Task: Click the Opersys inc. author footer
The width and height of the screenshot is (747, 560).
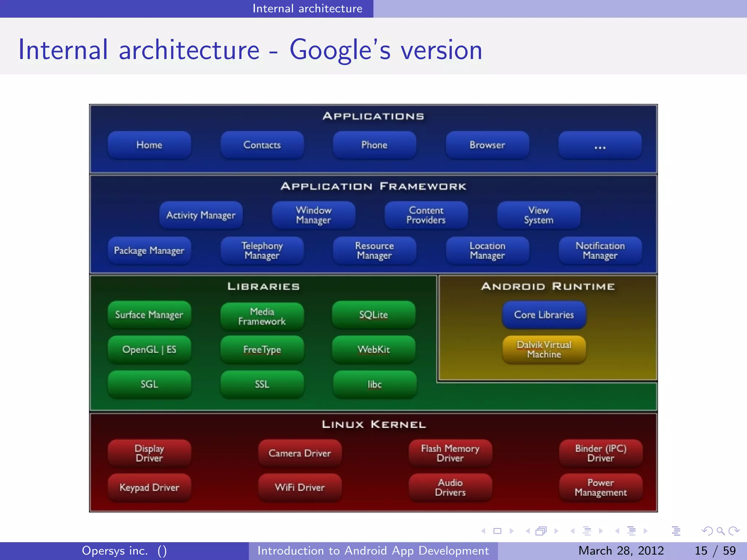Action: coord(124,551)
